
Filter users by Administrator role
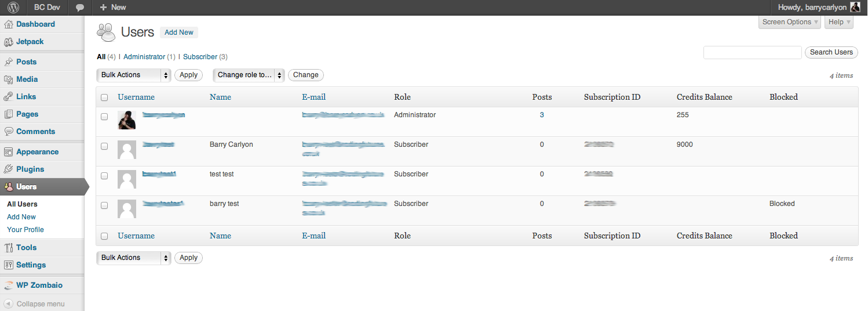tap(144, 57)
